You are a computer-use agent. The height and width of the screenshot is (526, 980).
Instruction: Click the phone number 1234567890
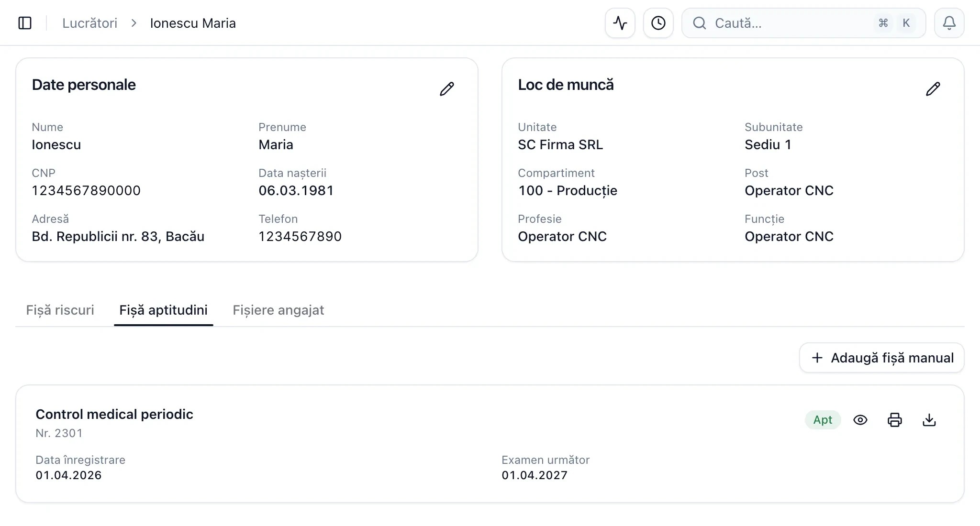tap(300, 236)
